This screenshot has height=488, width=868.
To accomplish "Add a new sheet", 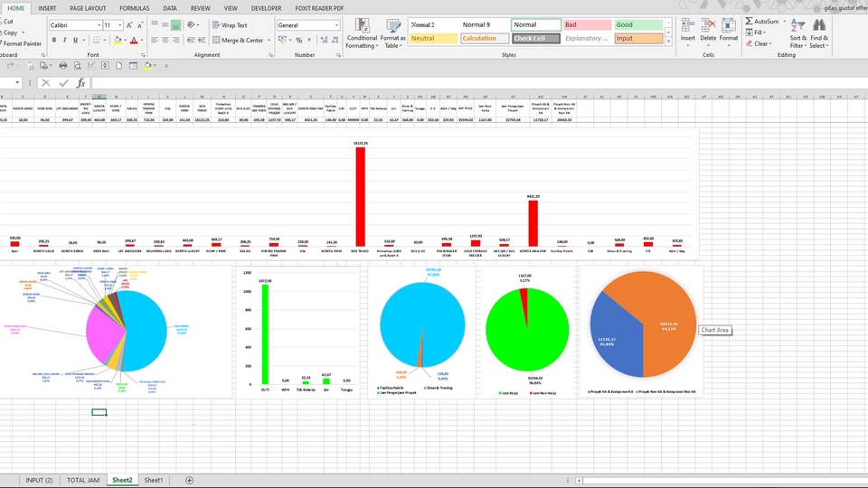I will coord(189,480).
